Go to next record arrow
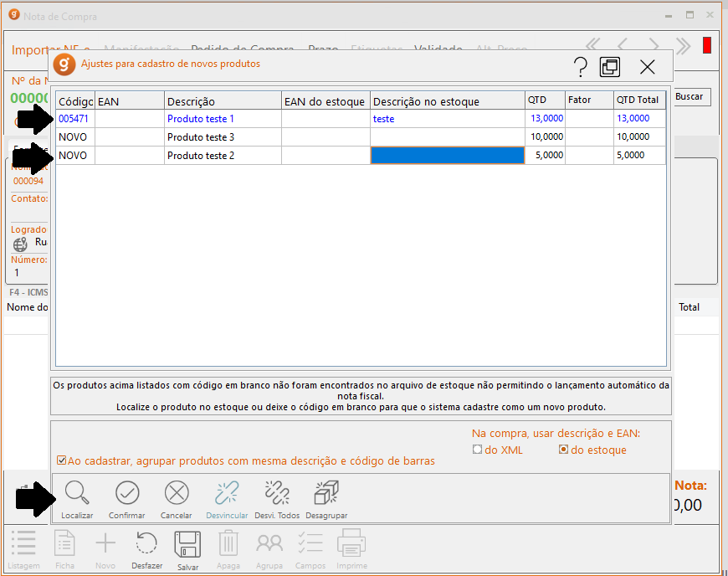This screenshot has width=728, height=576. (x=654, y=44)
